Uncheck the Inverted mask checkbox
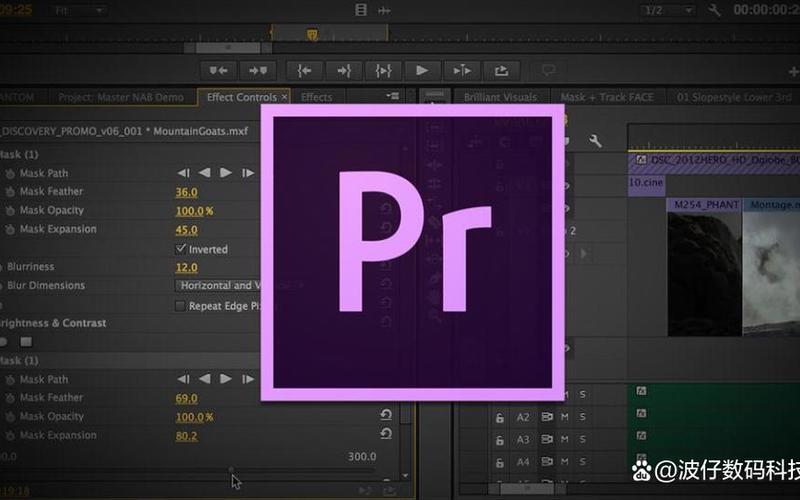 coord(180,249)
